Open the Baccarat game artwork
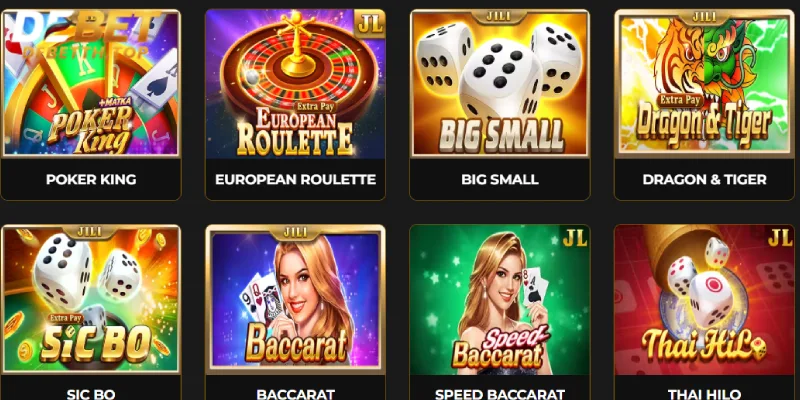800x400 pixels. click(295, 299)
